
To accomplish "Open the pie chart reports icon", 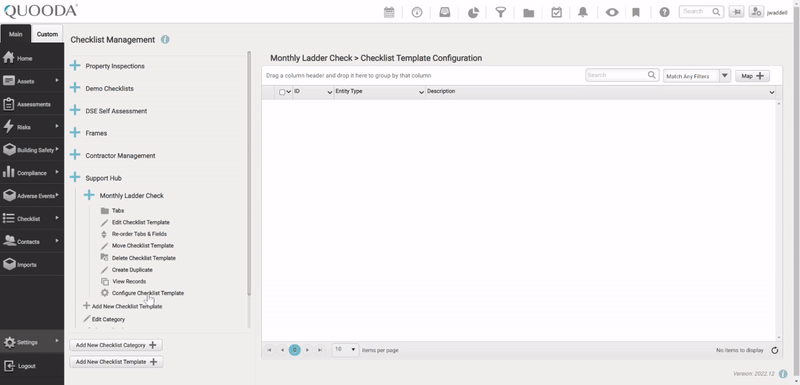I will 473,12.
